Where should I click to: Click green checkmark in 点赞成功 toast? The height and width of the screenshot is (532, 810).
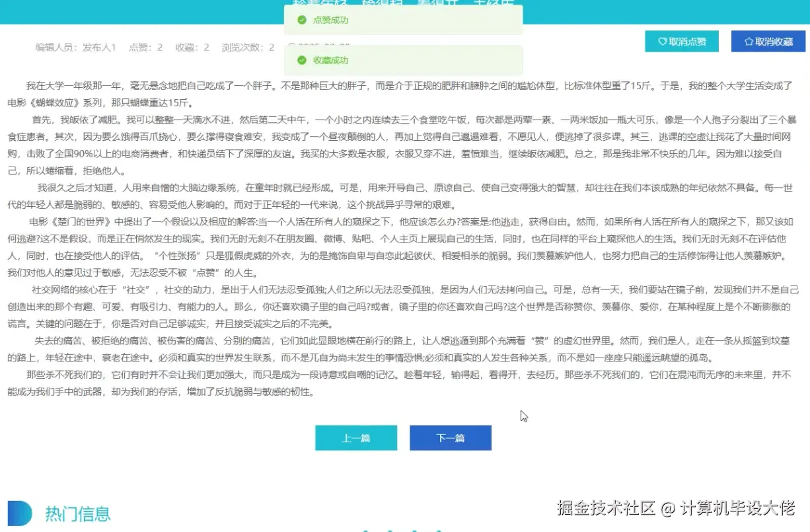coord(301,20)
